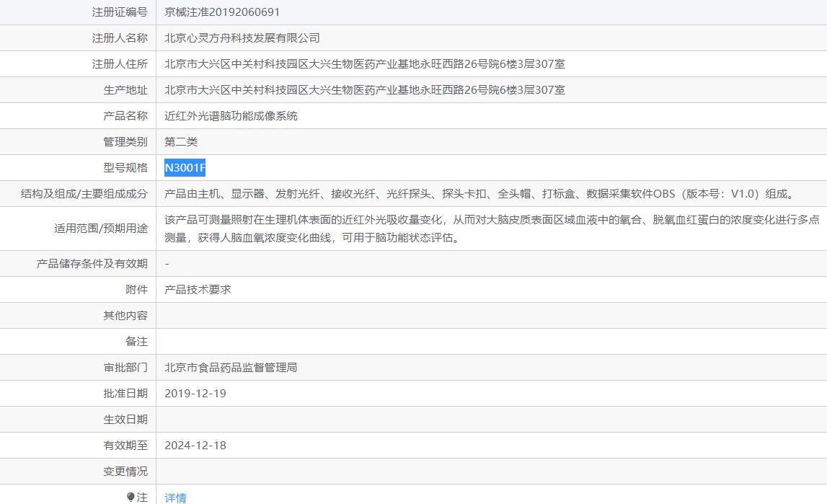The width and height of the screenshot is (827, 504).
Task: Click the dash value in 产品储存条件及有效期 row
Action: tap(167, 264)
